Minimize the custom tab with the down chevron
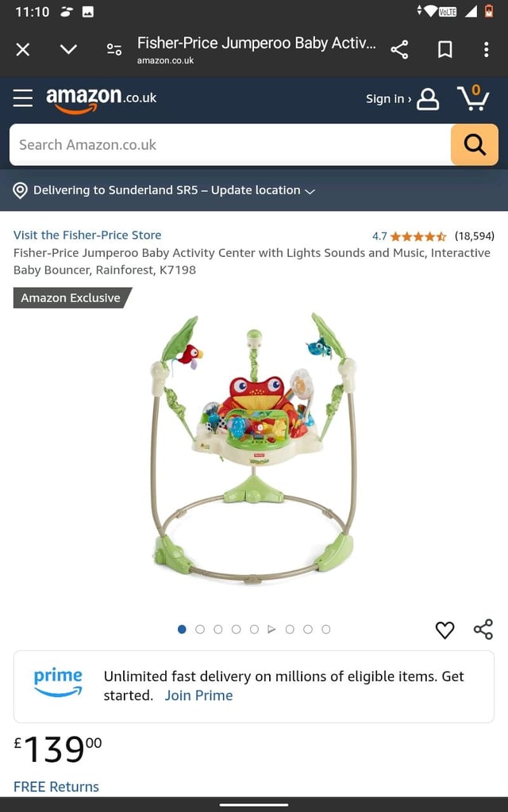The height and width of the screenshot is (812, 508). tap(68, 50)
